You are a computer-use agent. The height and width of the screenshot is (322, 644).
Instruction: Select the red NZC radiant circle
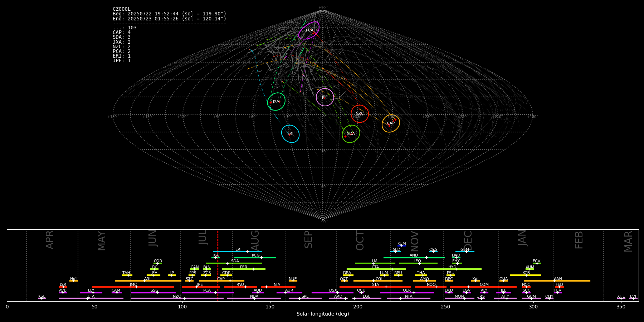pyautogui.click(x=360, y=114)
